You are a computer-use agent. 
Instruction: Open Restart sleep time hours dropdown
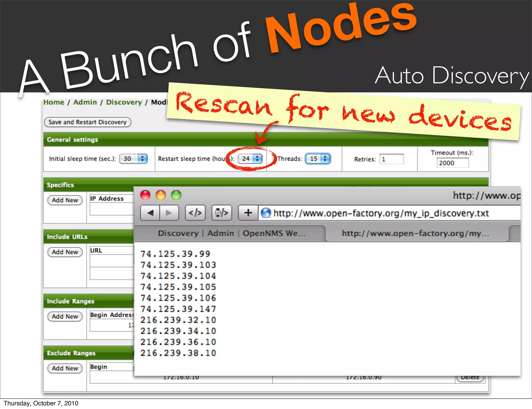click(250, 159)
